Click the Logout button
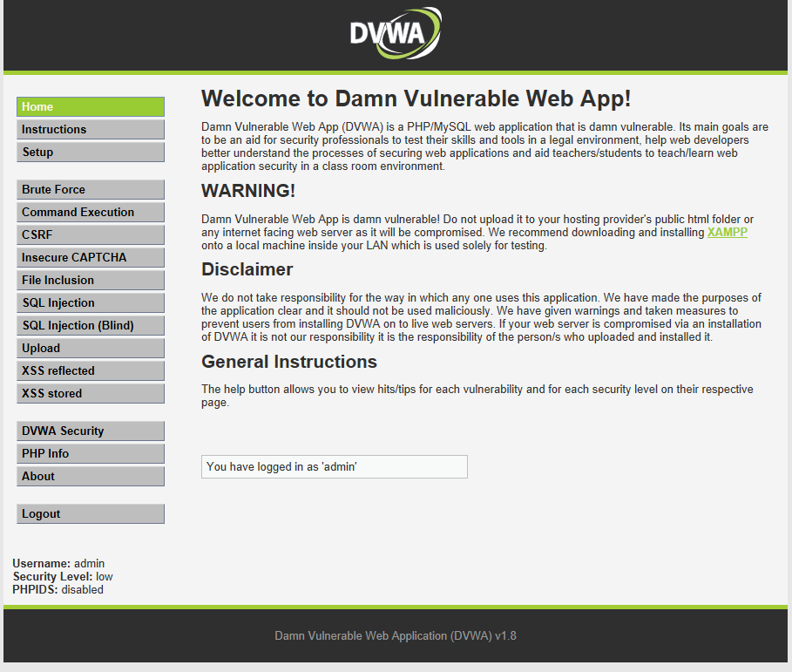 coord(91,514)
